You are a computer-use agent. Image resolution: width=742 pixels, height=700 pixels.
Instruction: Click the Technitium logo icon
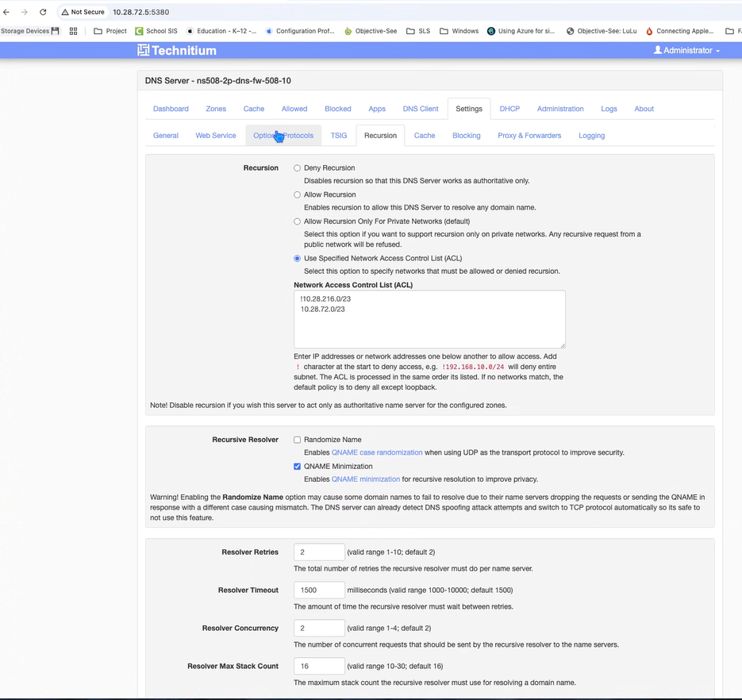point(143,50)
